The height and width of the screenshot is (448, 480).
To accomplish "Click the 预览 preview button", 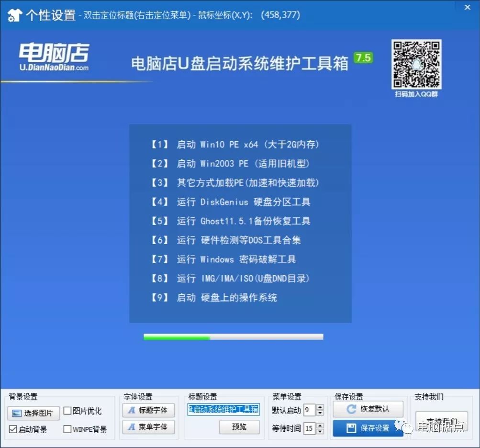I will (x=239, y=427).
